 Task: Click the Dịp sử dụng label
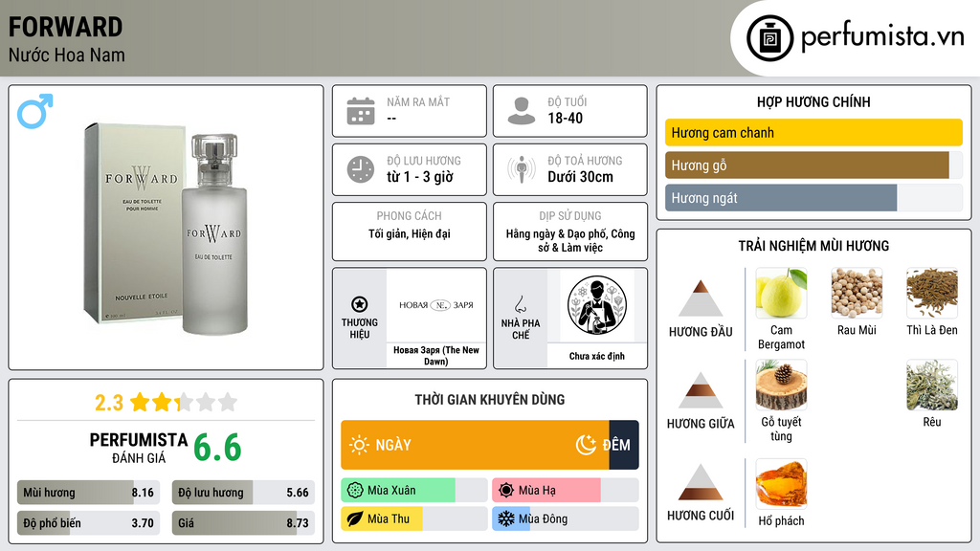coord(570,215)
